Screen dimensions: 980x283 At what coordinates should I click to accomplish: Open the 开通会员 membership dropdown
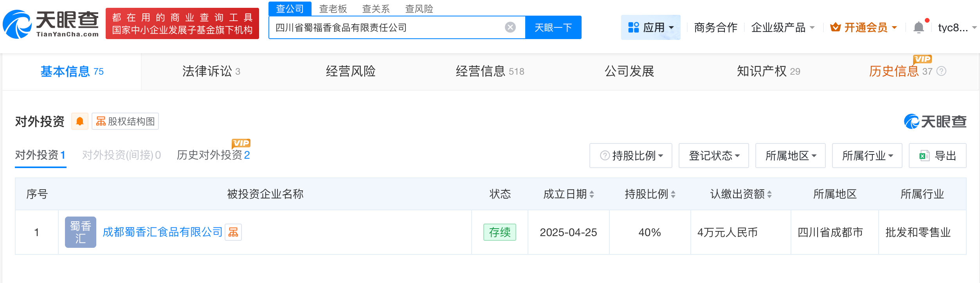pyautogui.click(x=863, y=27)
